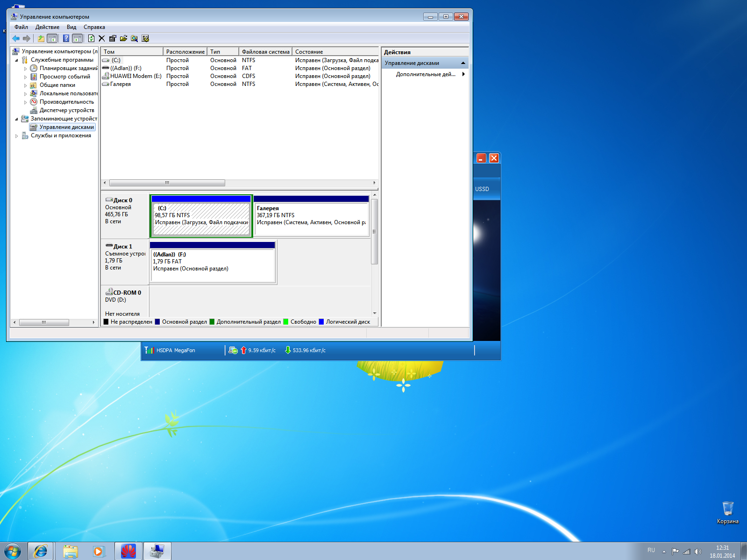Click the magnifier search toolbar icon
Image resolution: width=747 pixels, height=560 pixels.
[134, 38]
